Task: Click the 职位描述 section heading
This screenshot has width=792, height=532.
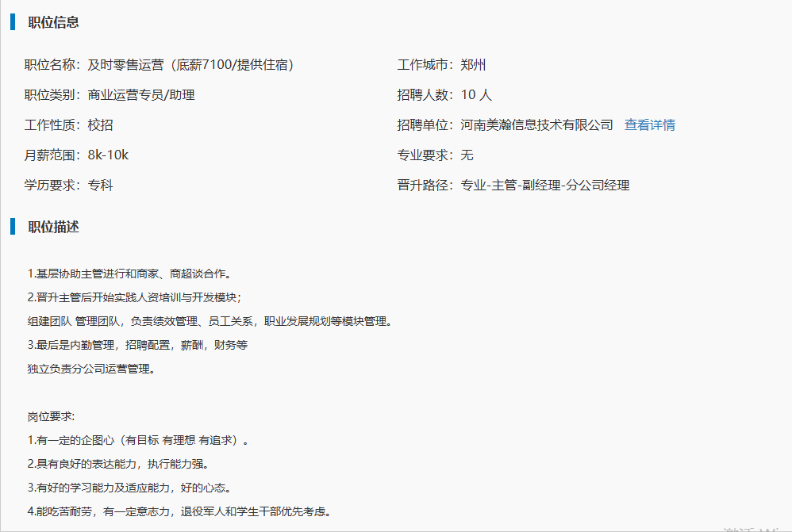Action: point(53,227)
